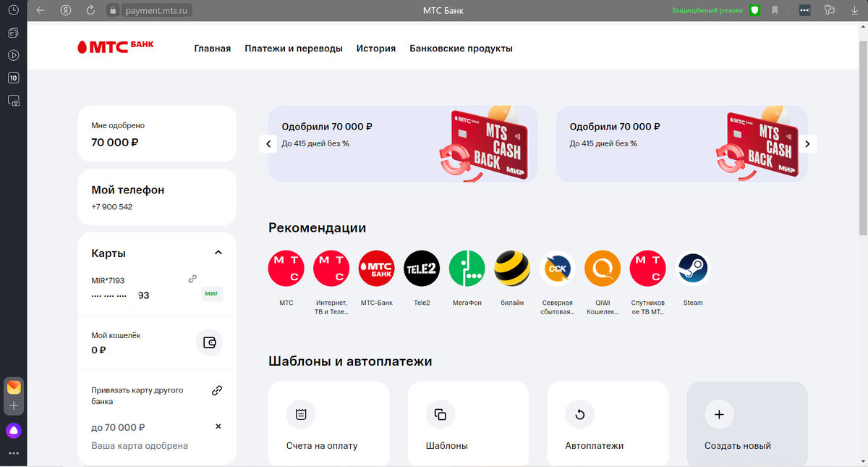The width and height of the screenshot is (868, 467).
Task: Go back with the browser back arrow
Action: tap(41, 10)
